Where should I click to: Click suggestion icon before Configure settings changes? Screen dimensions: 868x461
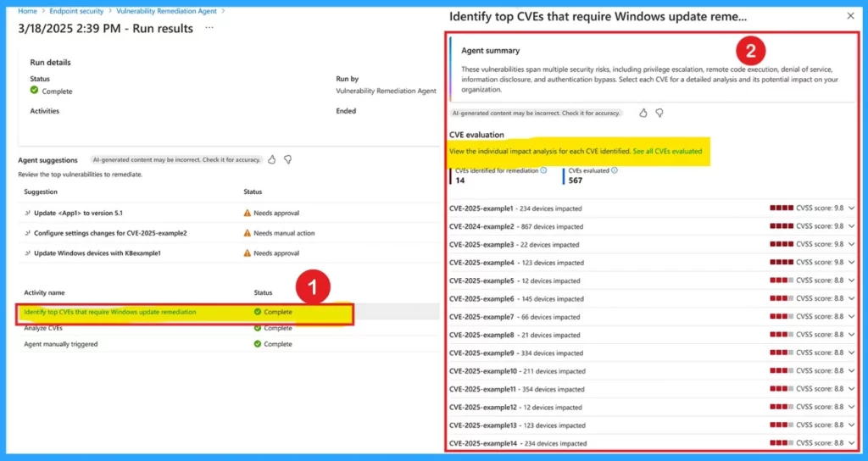[x=27, y=233]
